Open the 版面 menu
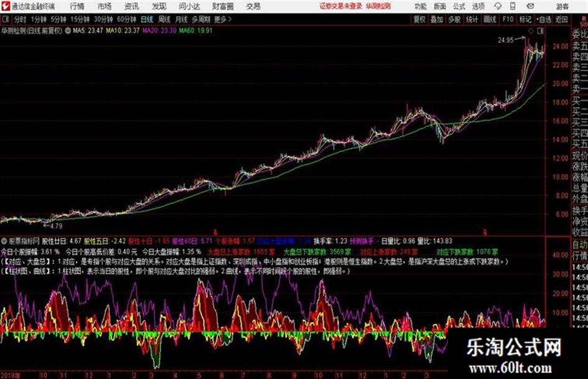Screen dimensions: 588x379 (440, 6)
